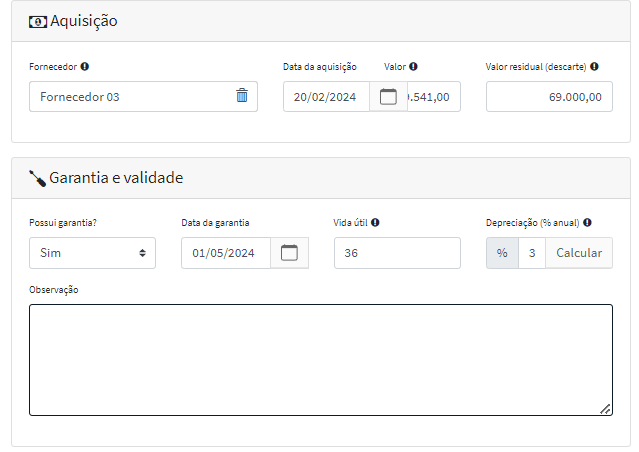Click the Possui garantia? label
Screen dimensions: 639x452
(63, 223)
